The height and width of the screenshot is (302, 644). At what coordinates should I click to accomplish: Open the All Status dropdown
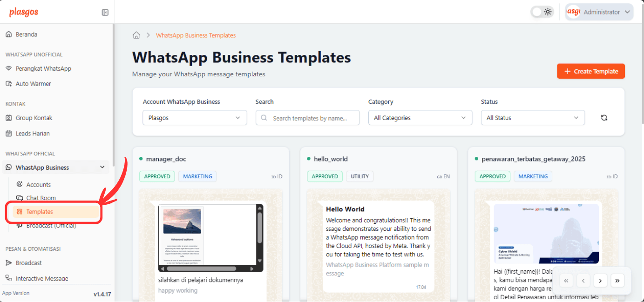[x=533, y=118]
